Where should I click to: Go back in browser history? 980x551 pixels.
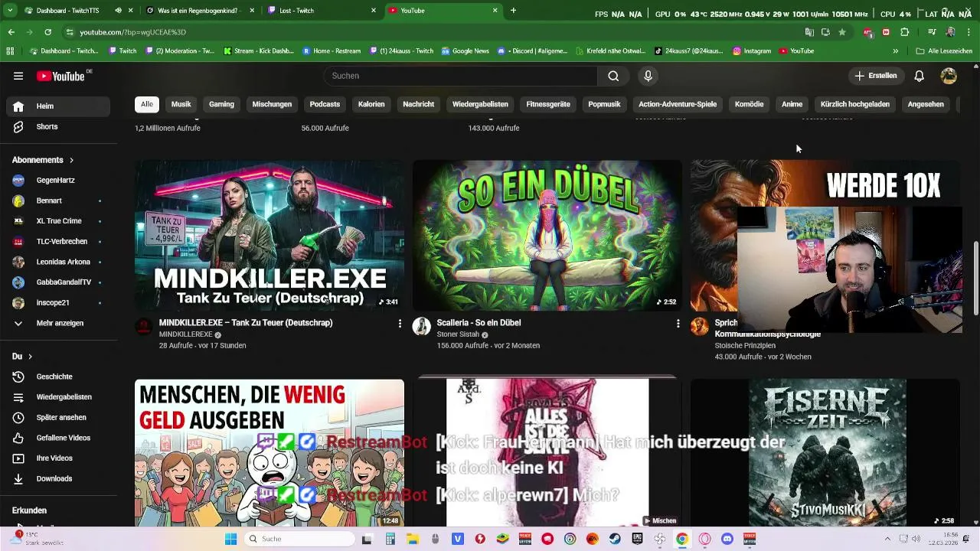(x=11, y=32)
